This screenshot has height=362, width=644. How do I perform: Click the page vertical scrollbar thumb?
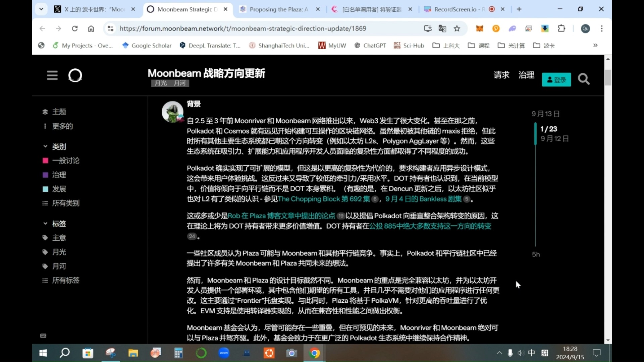pos(608,78)
